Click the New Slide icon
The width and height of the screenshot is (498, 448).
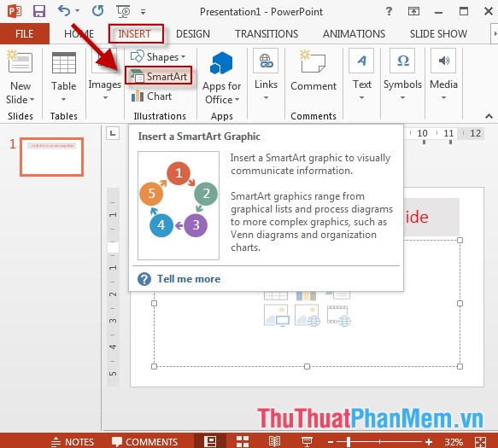coord(20,62)
